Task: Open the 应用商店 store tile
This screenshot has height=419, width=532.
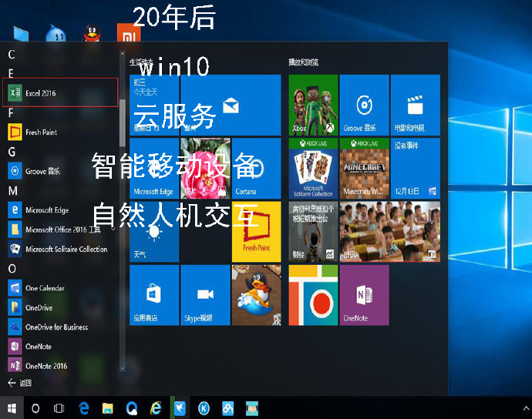Action: 153,295
